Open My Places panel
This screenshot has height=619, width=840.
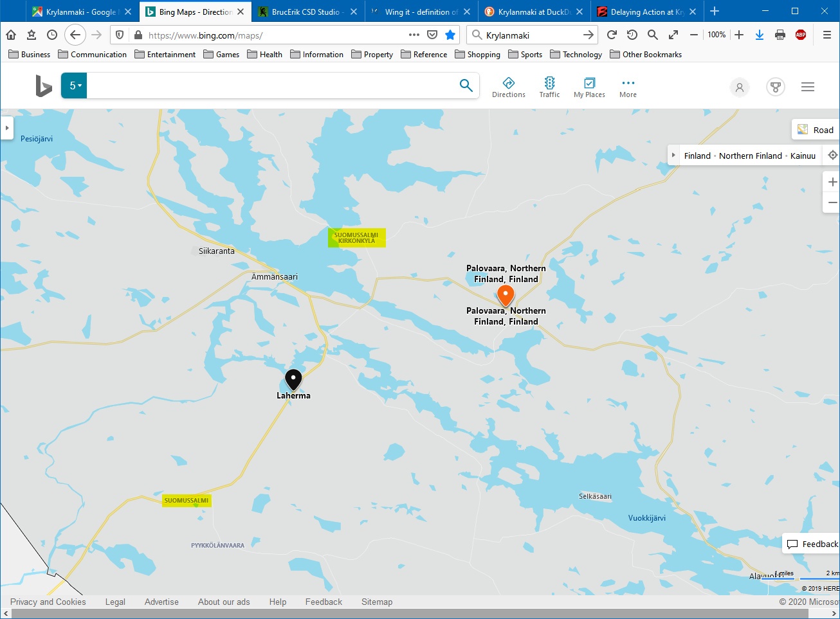click(589, 87)
